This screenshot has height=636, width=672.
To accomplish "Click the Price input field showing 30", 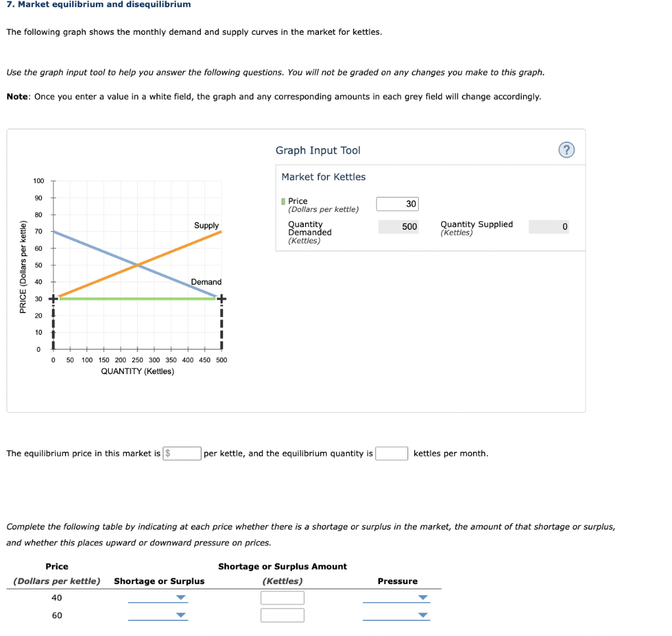I will click(396, 203).
